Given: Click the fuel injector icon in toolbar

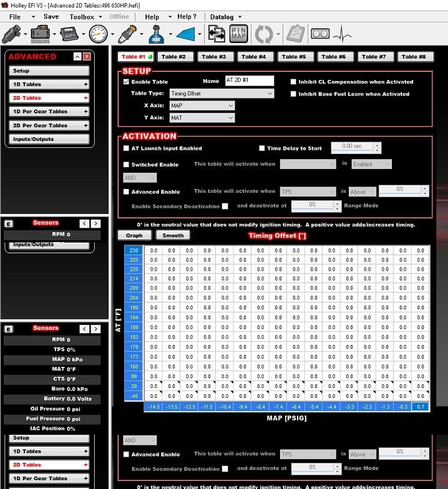Looking at the screenshot, I should [13, 33].
